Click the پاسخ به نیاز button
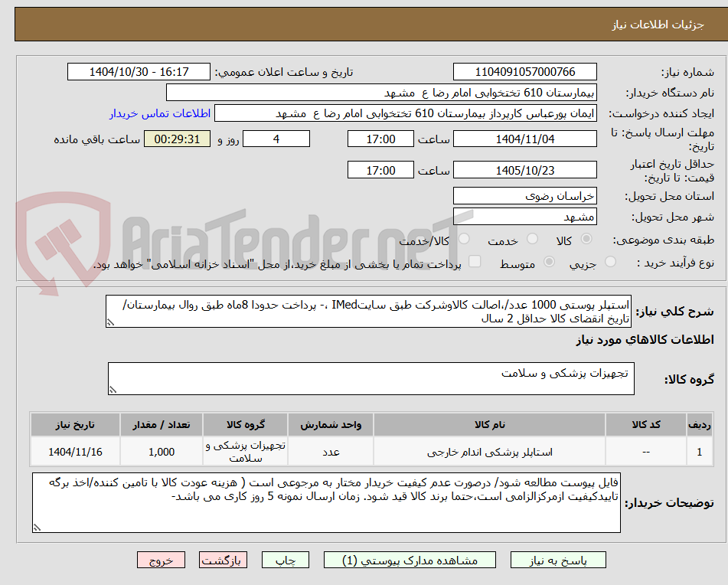The image size is (728, 585). point(558,560)
